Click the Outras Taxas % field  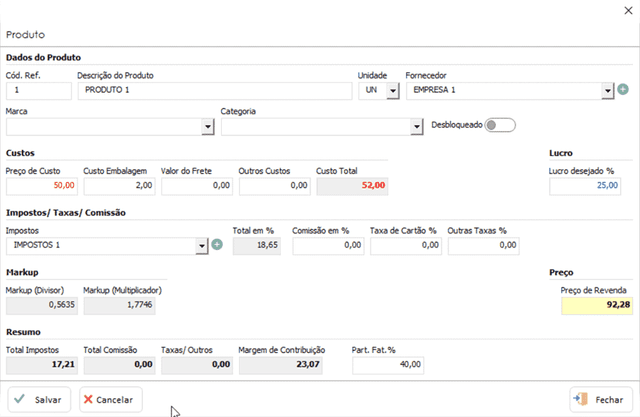pyautogui.click(x=484, y=246)
